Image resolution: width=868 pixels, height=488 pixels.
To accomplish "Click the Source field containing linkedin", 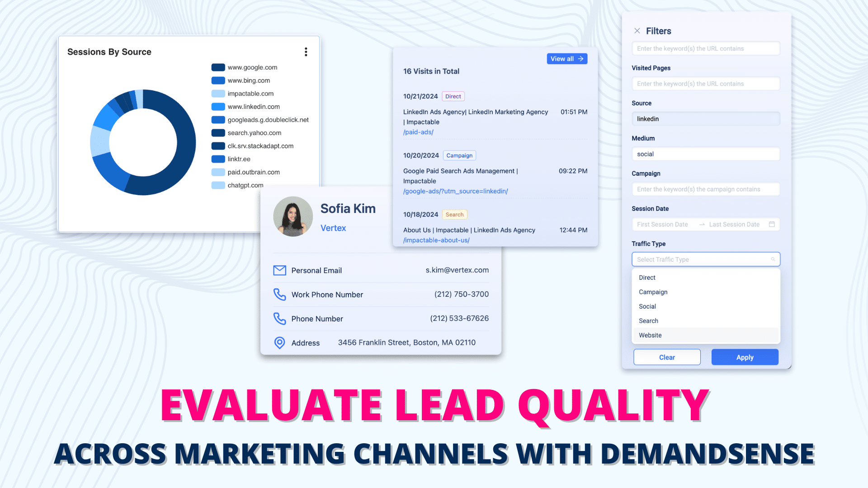I will 706,119.
